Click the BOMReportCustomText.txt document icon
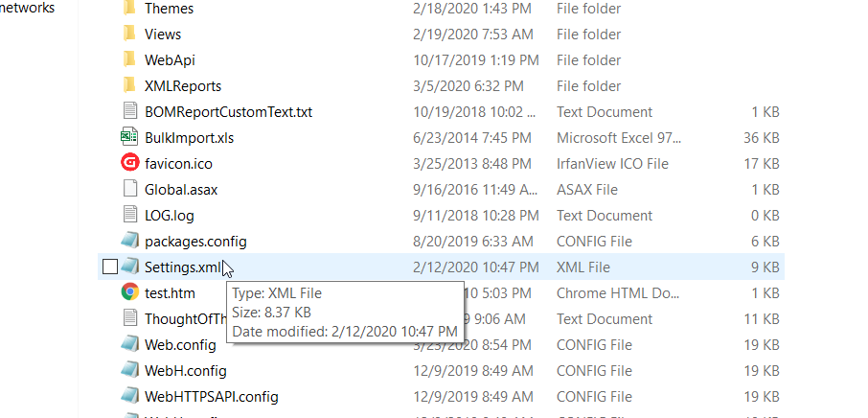 129,112
